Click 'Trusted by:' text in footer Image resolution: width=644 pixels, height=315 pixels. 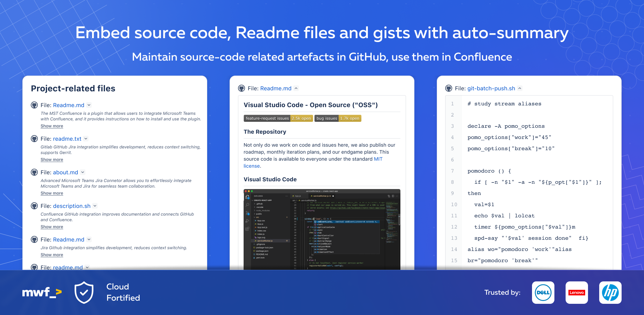[x=502, y=292]
